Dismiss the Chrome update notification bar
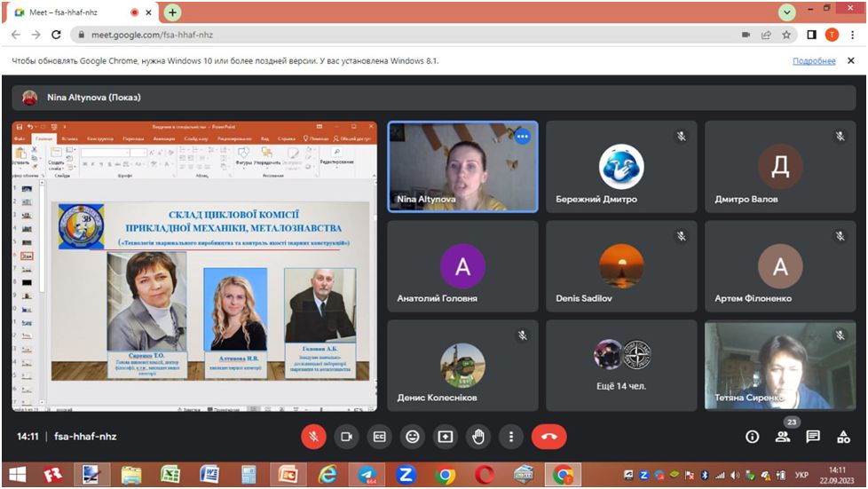Screen dimensions: 868x489 tap(851, 61)
